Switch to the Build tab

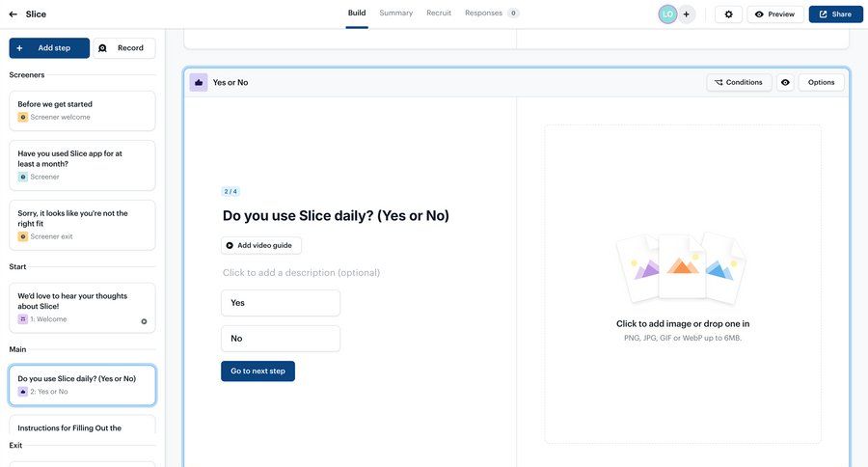pos(357,14)
